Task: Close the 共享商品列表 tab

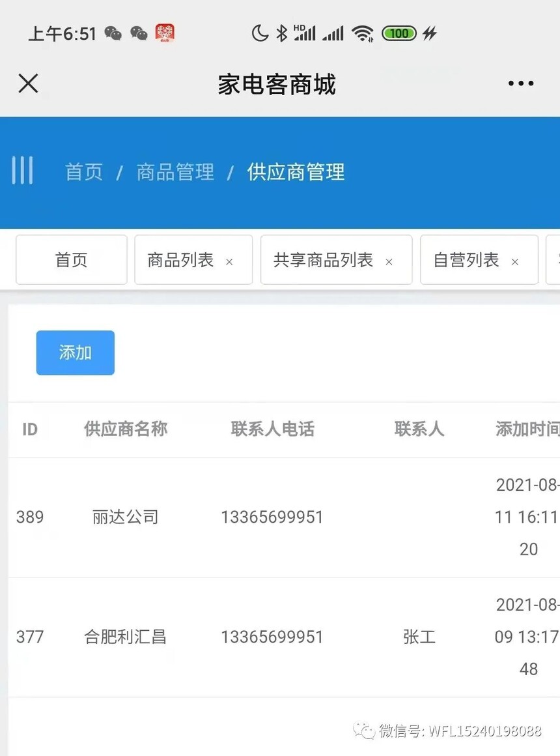Action: pyautogui.click(x=389, y=262)
